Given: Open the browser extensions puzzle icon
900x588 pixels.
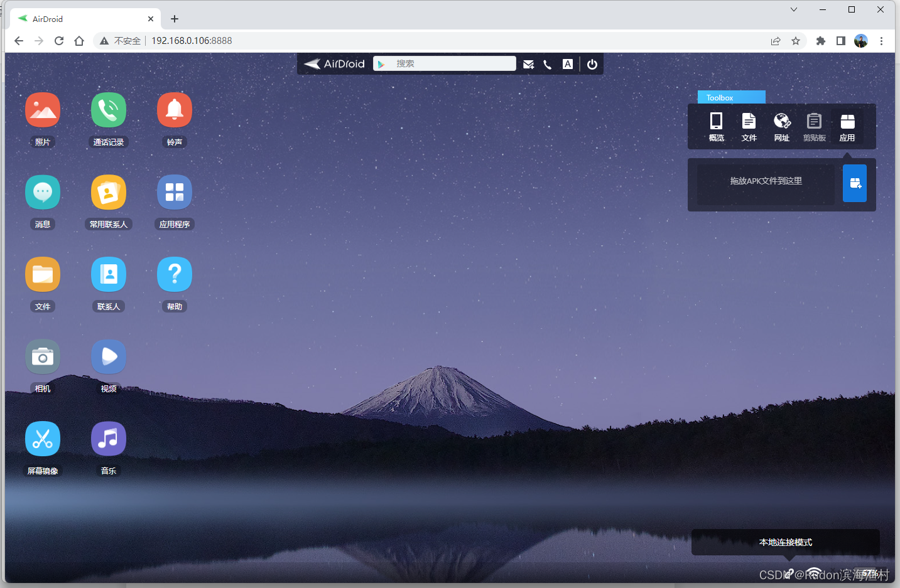Looking at the screenshot, I should click(x=820, y=41).
